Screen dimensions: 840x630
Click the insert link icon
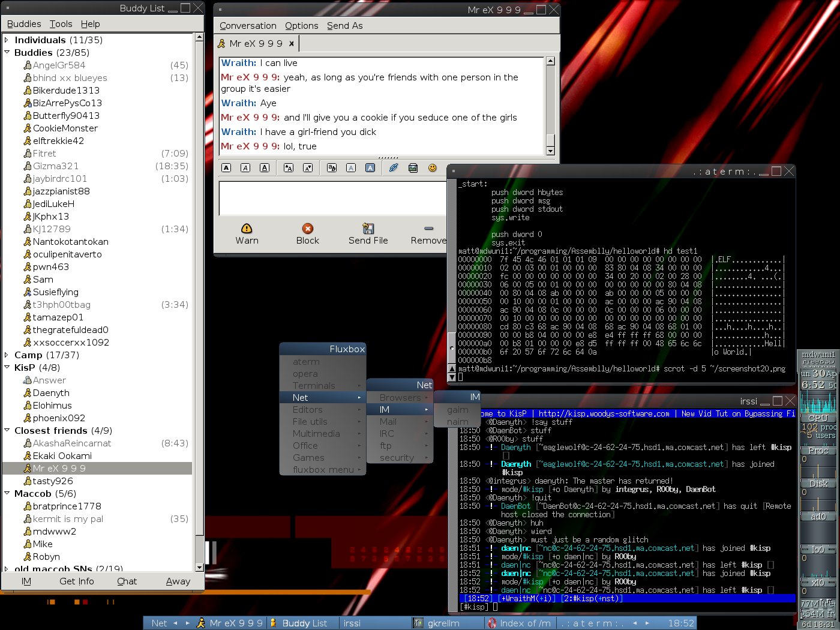tap(394, 168)
